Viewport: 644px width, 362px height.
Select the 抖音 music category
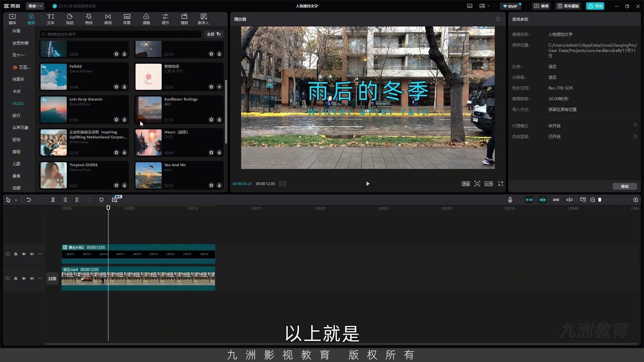(x=16, y=31)
